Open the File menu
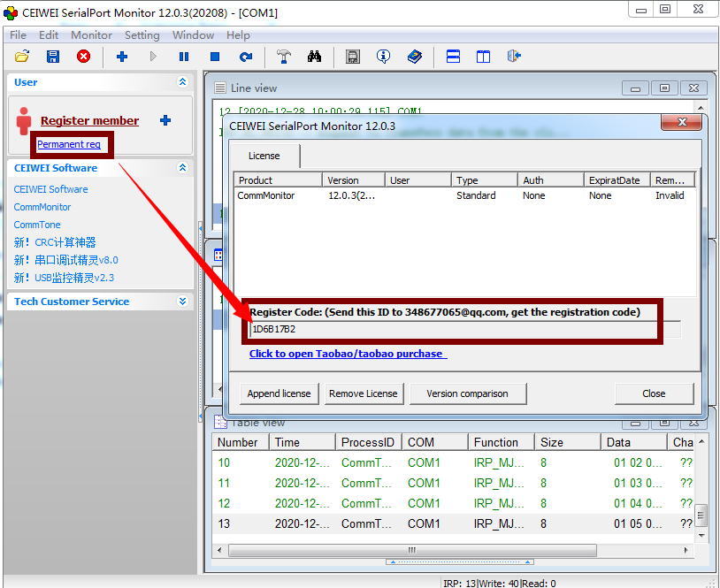Image resolution: width=720 pixels, height=588 pixels. (18, 34)
